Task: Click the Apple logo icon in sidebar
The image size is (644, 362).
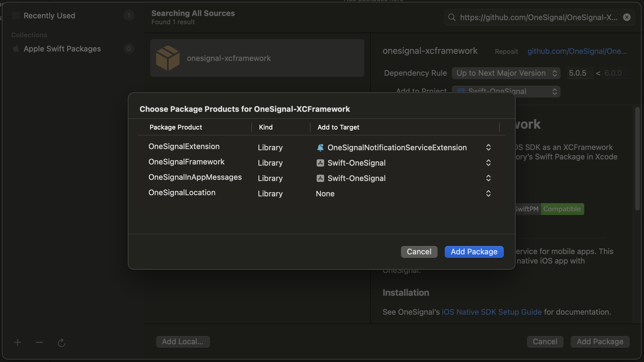Action: (x=16, y=49)
